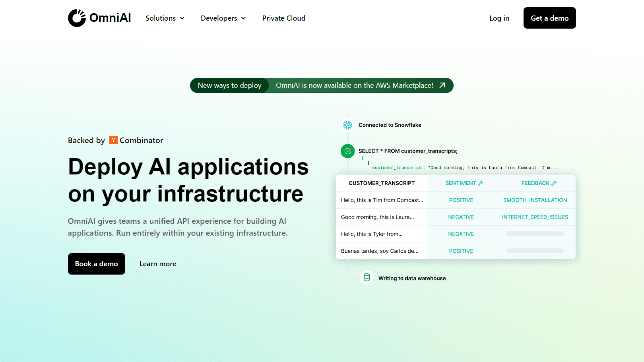Click POSITIVE sentiment in Carlos's row

tap(461, 251)
